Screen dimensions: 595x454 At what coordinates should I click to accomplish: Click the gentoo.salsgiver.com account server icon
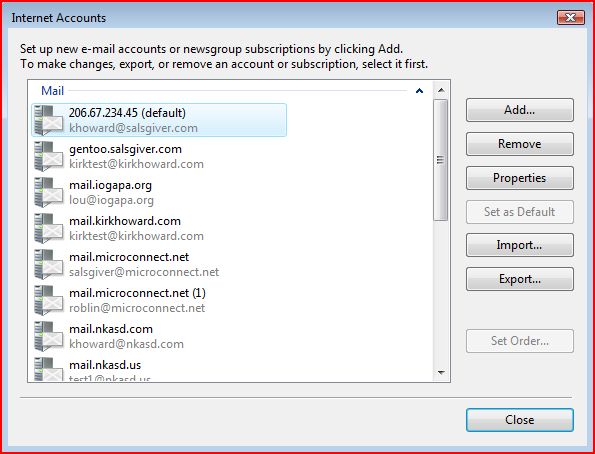(x=49, y=156)
